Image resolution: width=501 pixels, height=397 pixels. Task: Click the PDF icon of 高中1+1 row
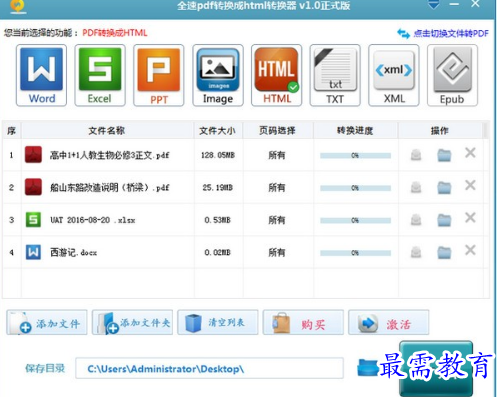(x=33, y=155)
